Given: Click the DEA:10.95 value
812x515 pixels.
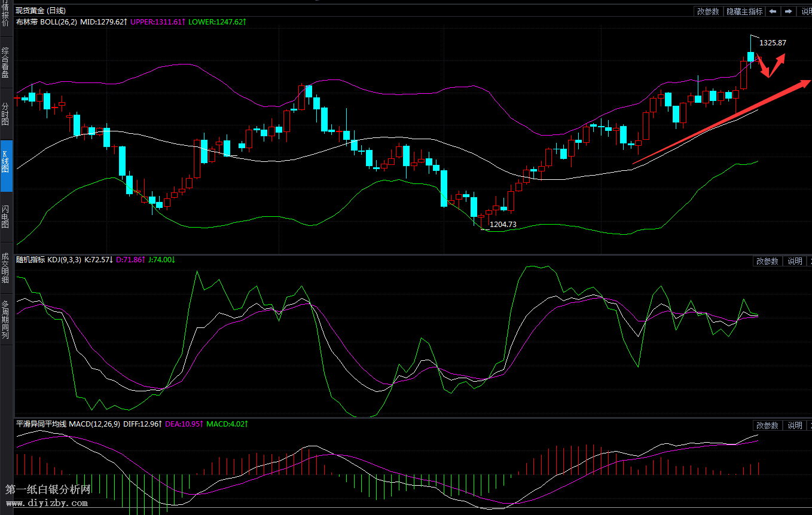Looking at the screenshot, I should pos(185,424).
